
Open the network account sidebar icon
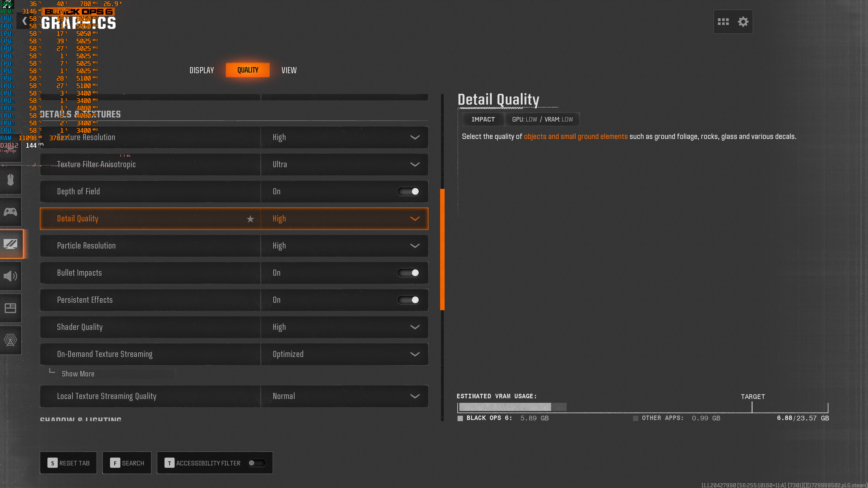click(x=10, y=340)
